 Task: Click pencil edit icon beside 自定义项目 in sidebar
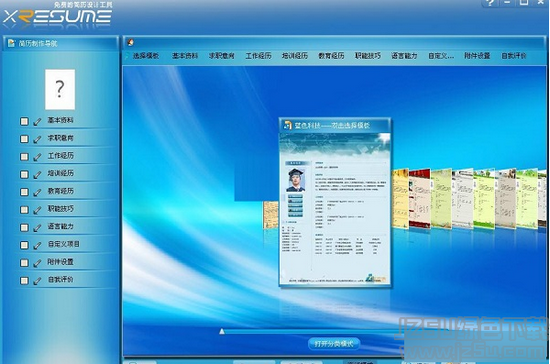click(x=37, y=245)
